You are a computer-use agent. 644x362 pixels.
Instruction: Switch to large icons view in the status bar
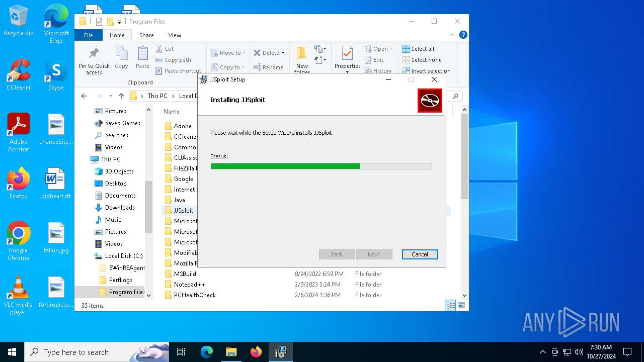[461, 305]
